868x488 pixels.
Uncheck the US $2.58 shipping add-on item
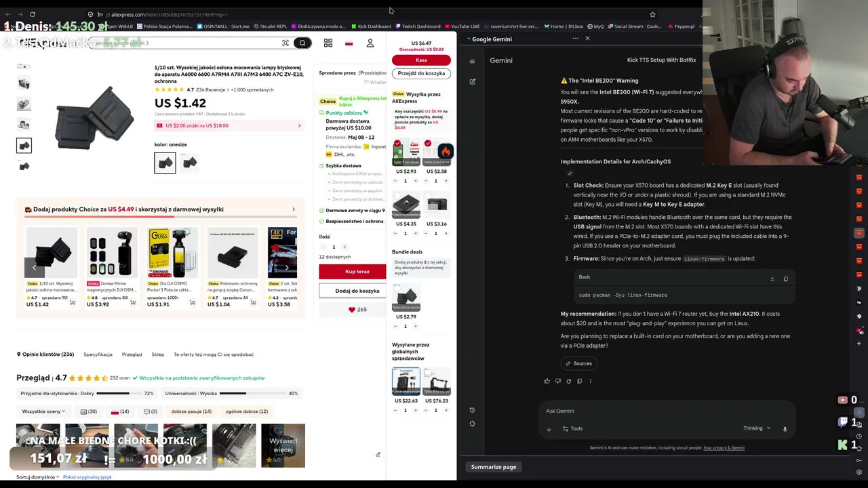[428, 144]
